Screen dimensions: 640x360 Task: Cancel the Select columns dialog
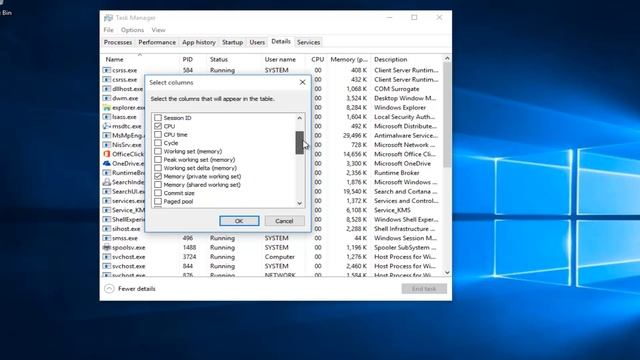click(x=284, y=221)
